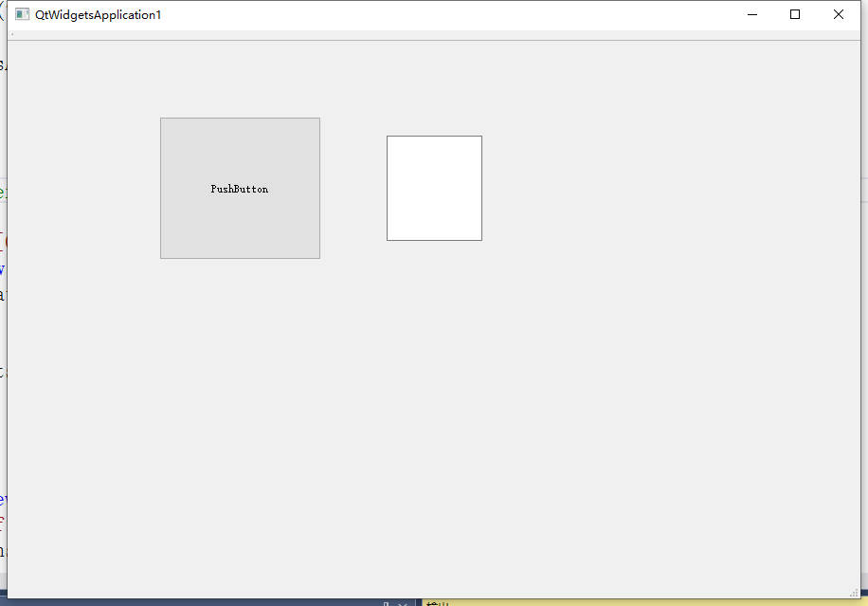The height and width of the screenshot is (606, 868).
Task: Click inside the white rectangular widget
Action: point(435,189)
